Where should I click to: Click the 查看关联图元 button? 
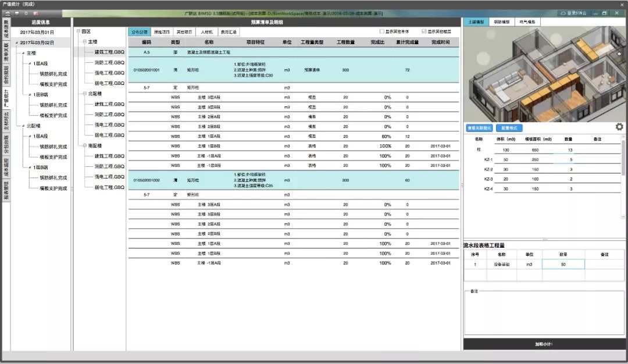pyautogui.click(x=479, y=128)
